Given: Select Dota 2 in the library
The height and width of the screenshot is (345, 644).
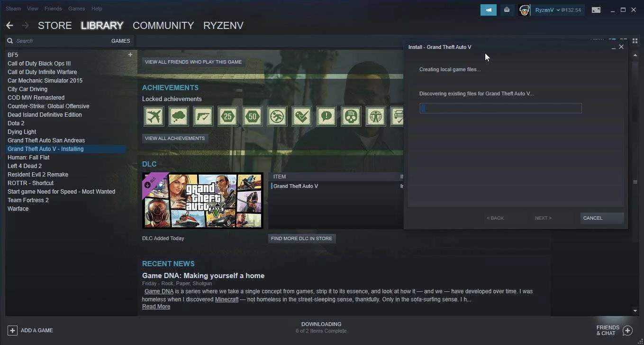Looking at the screenshot, I should click(16, 123).
